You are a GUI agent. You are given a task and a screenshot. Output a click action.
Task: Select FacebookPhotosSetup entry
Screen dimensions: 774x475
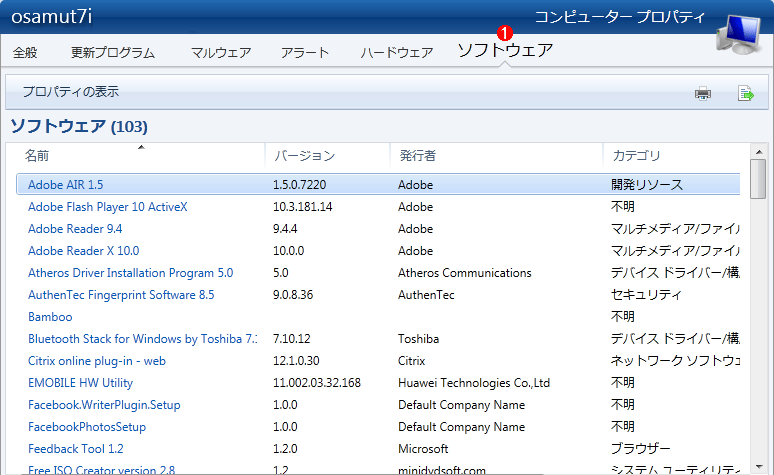click(87, 427)
